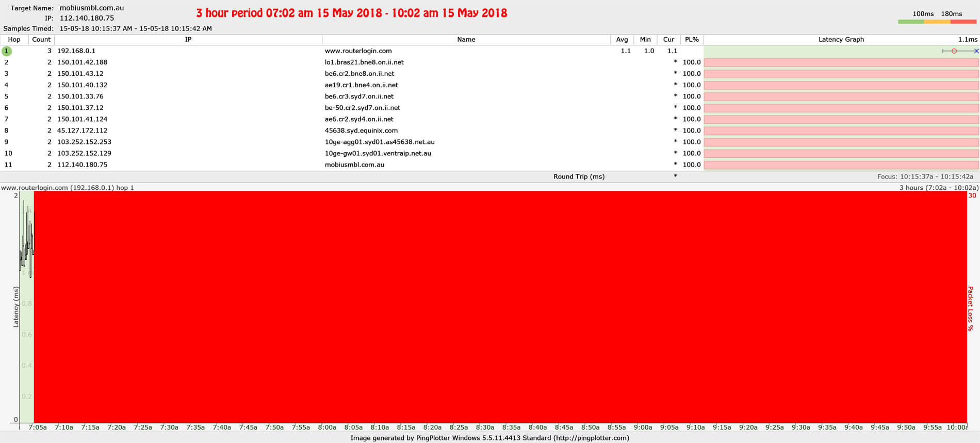980x443 pixels.
Task: Click the Avg column header
Action: pos(622,39)
